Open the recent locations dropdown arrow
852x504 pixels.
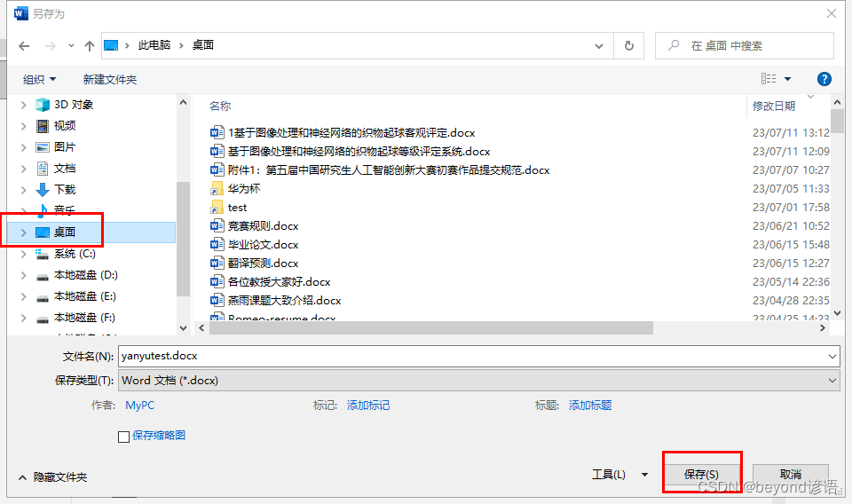(71, 46)
